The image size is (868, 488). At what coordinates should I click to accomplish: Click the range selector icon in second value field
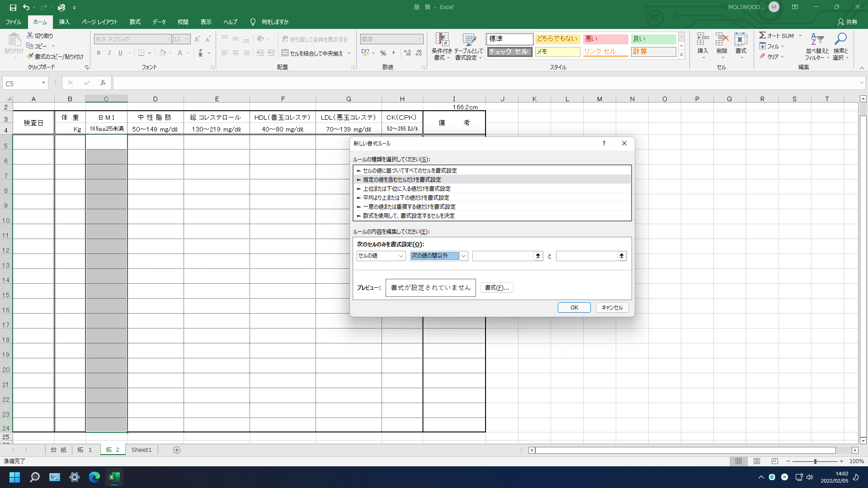[622, 256]
